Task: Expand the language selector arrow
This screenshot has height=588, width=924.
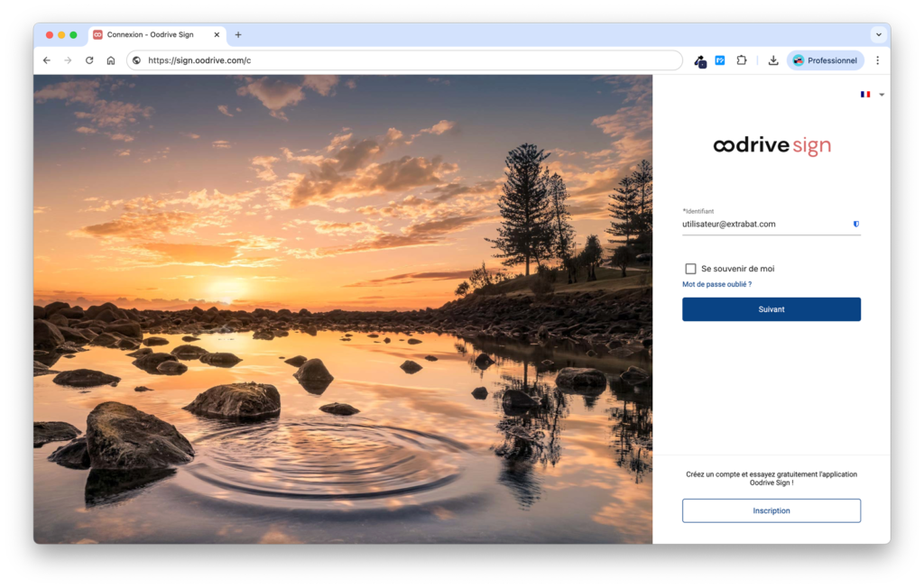Action: coord(882,95)
